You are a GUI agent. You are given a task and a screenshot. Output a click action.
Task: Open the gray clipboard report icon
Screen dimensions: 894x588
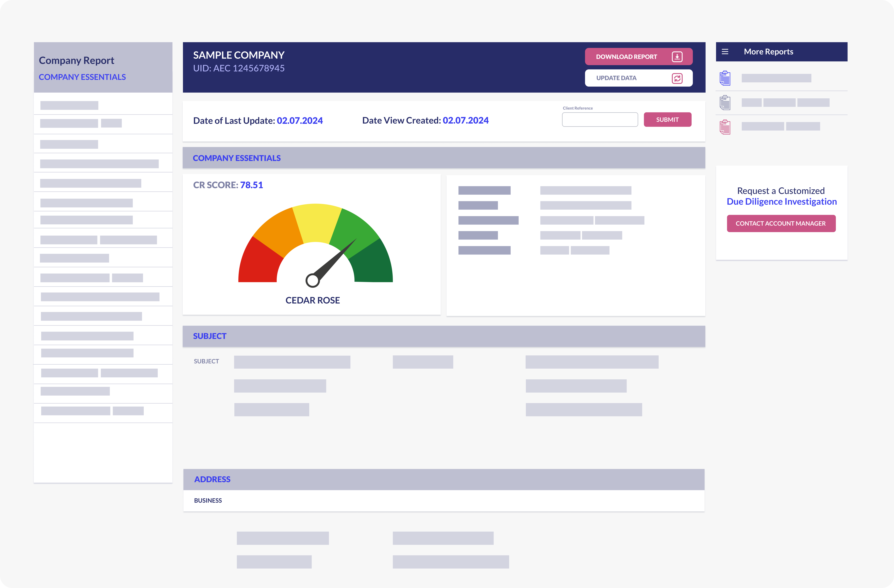[725, 103]
